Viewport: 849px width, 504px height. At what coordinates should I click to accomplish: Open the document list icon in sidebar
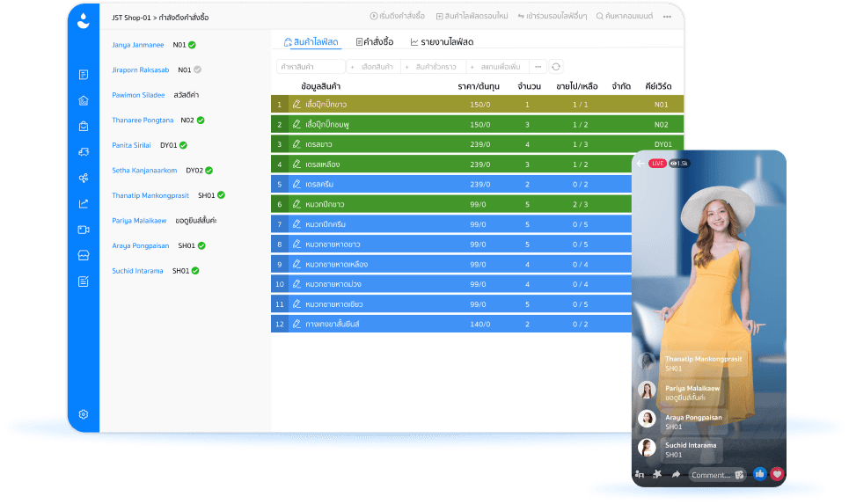point(84,75)
